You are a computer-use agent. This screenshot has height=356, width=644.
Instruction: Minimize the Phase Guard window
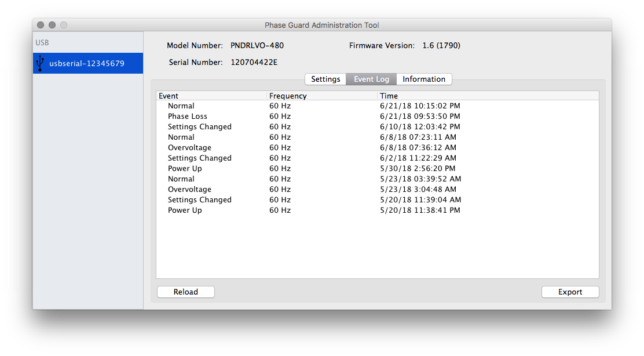tap(52, 25)
